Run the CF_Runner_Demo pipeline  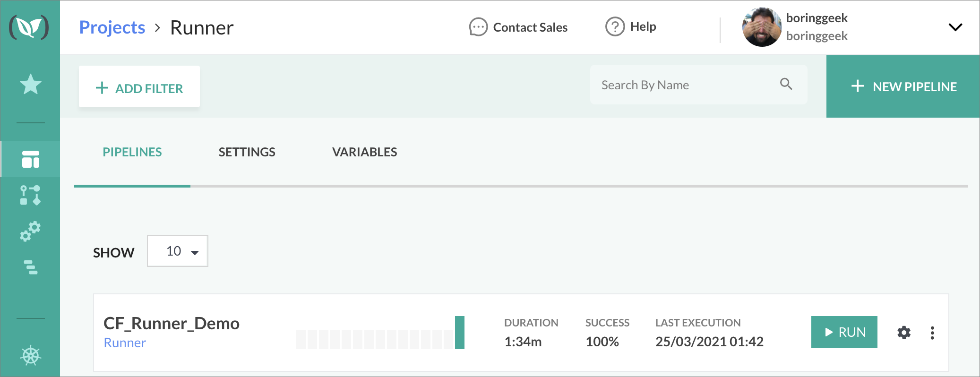pos(844,332)
